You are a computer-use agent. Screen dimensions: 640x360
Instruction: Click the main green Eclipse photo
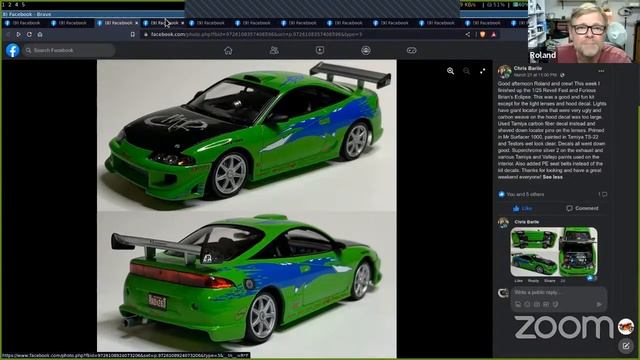(x=247, y=209)
